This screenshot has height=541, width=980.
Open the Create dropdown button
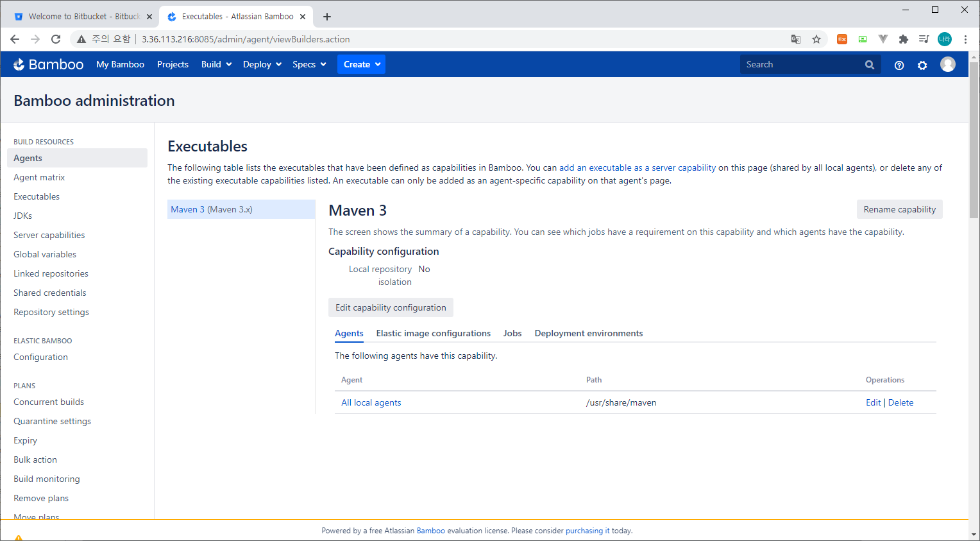click(361, 64)
